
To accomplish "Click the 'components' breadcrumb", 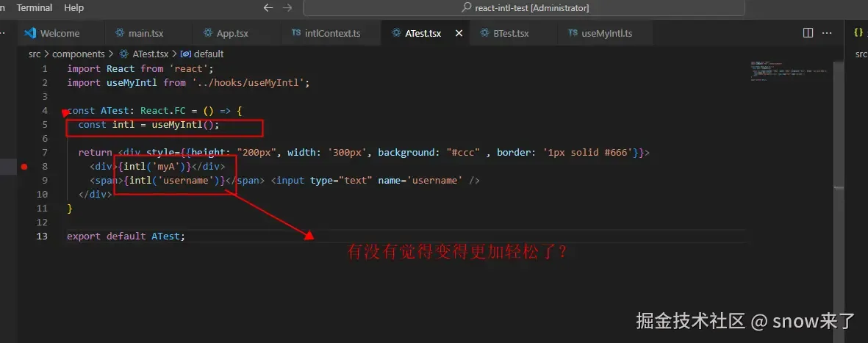I will pos(78,54).
